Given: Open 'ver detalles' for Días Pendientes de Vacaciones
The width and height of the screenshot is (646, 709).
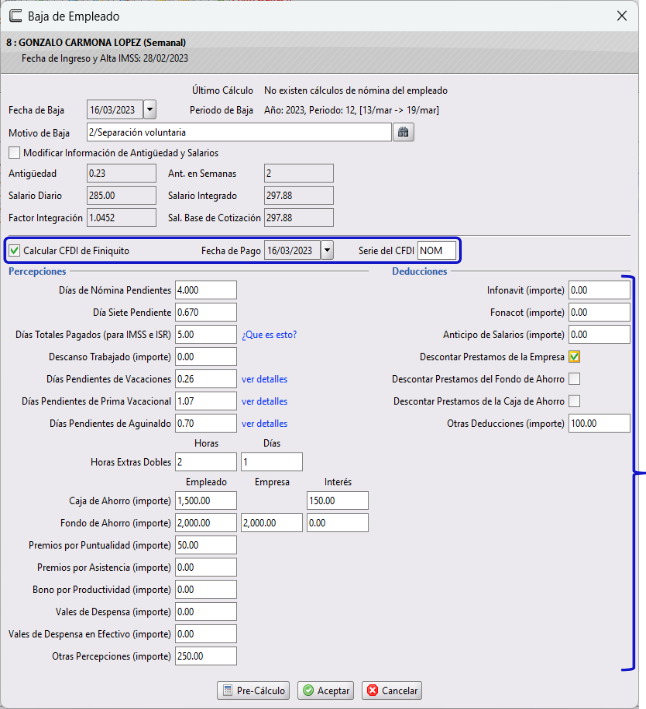Looking at the screenshot, I should pyautogui.click(x=264, y=379).
